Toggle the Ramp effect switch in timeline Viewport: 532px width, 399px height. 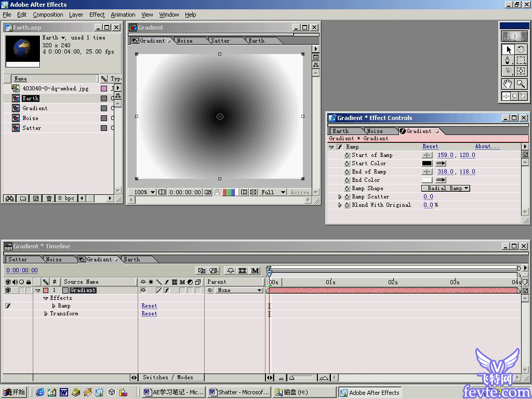coord(8,305)
